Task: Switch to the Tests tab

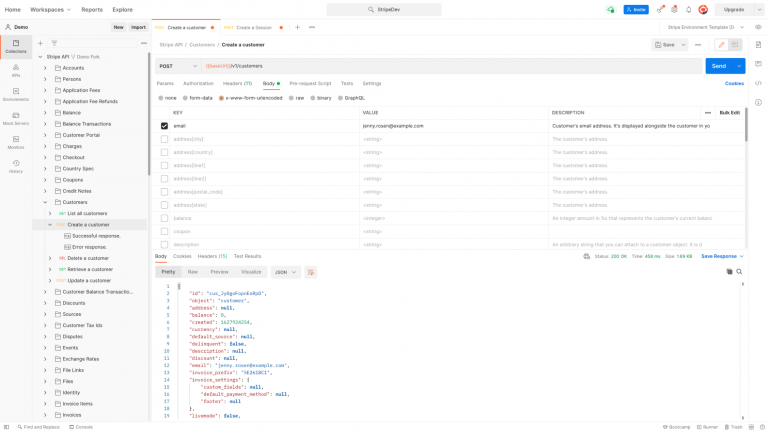Action: tap(347, 83)
